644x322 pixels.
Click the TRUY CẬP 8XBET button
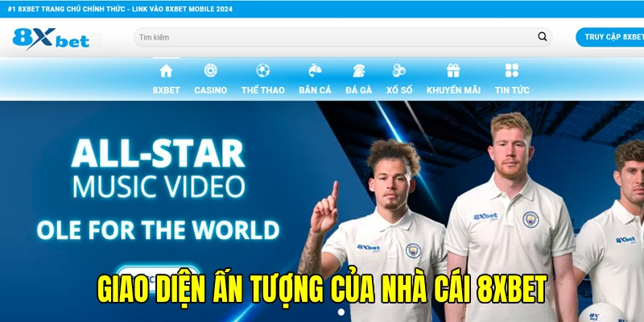click(x=610, y=37)
